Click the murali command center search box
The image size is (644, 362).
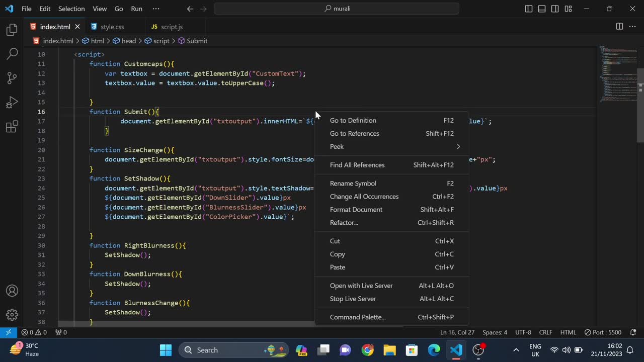point(337,9)
